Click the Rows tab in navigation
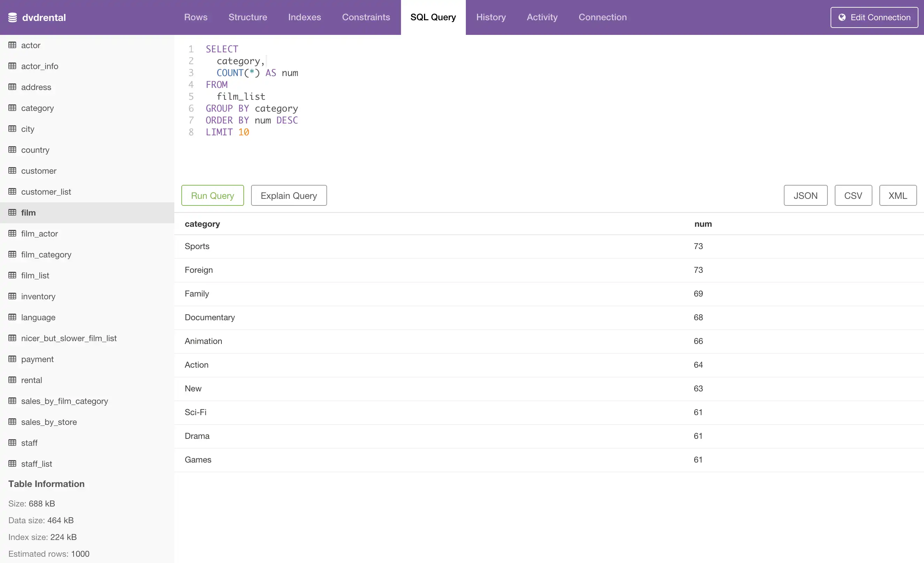The image size is (924, 563). coord(195,17)
